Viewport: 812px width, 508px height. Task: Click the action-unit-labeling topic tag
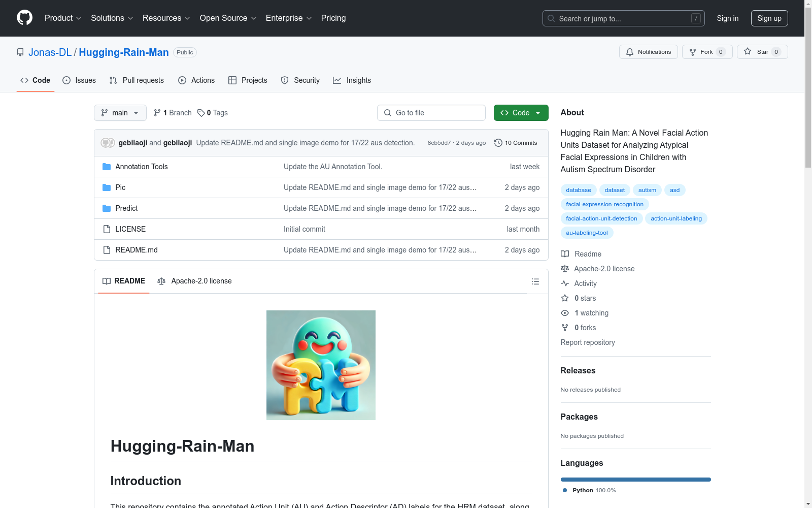click(x=676, y=218)
